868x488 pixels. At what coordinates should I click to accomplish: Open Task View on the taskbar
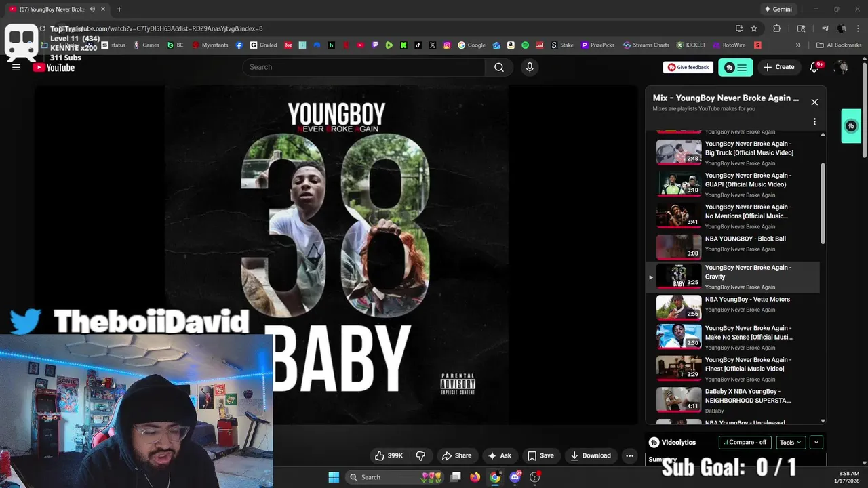point(456,477)
